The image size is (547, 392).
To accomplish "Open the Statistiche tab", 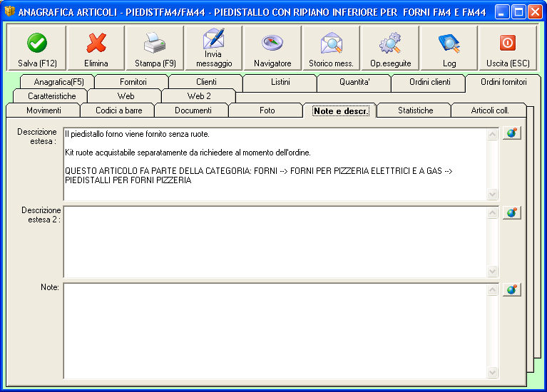I will (415, 110).
